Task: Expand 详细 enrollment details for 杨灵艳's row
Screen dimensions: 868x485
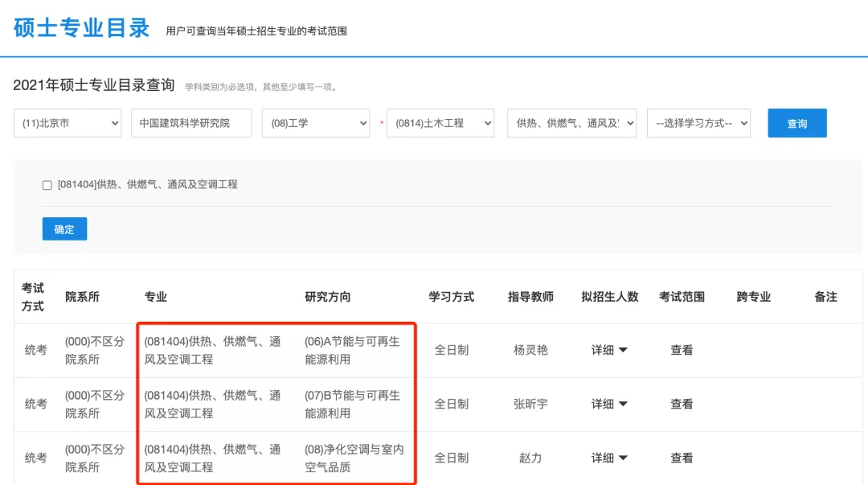Action: (608, 350)
